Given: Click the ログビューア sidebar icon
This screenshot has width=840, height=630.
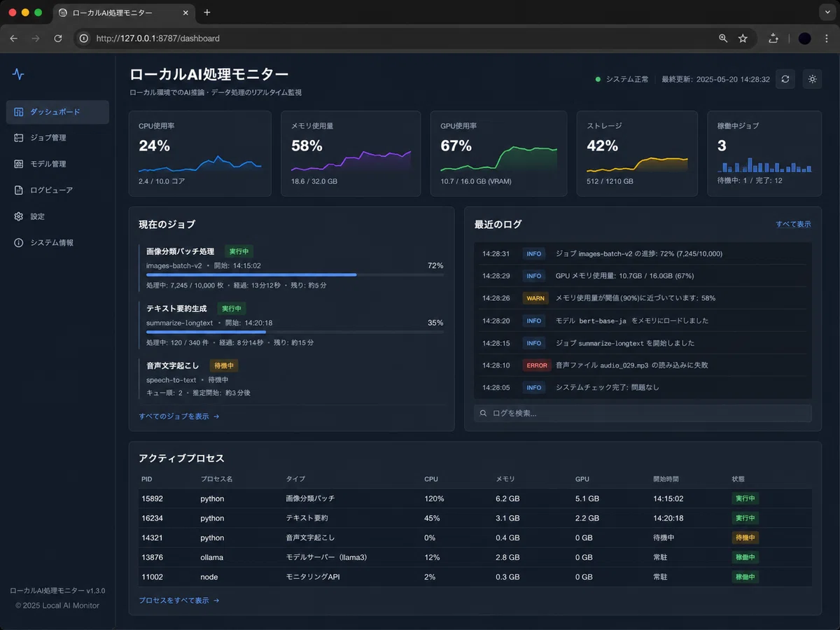Looking at the screenshot, I should coord(19,190).
